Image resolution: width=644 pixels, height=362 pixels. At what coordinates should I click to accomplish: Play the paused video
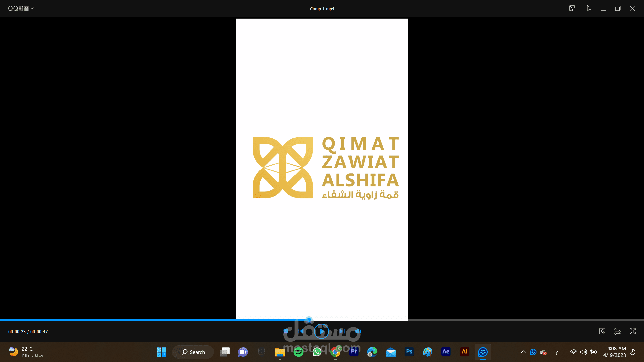pos(321,331)
